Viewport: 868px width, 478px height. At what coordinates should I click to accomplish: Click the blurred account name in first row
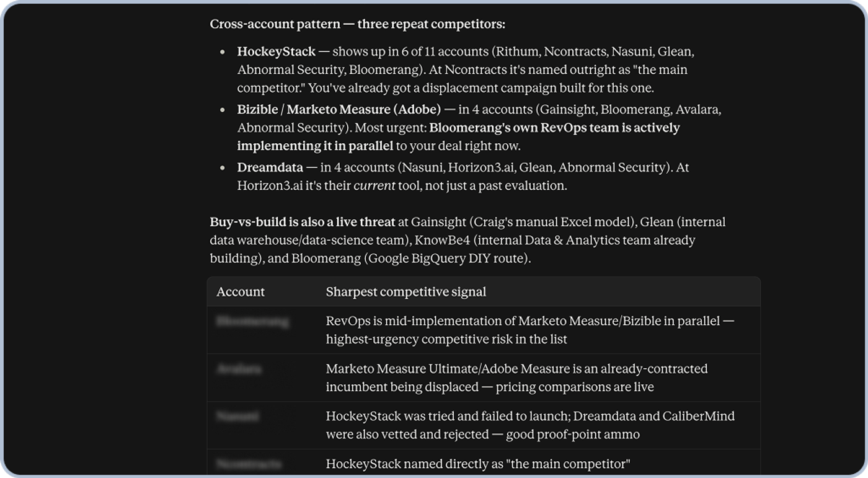pyautogui.click(x=252, y=321)
